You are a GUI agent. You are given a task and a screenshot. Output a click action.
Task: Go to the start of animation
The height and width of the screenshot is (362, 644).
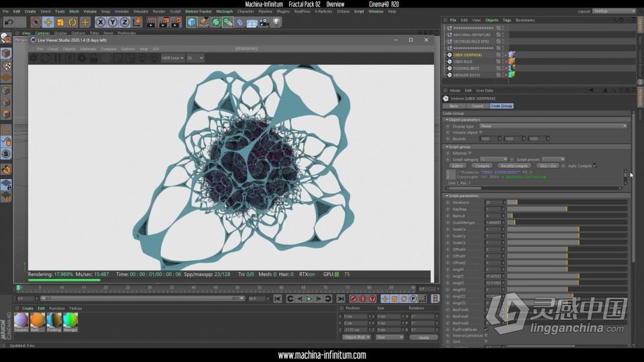click(278, 299)
